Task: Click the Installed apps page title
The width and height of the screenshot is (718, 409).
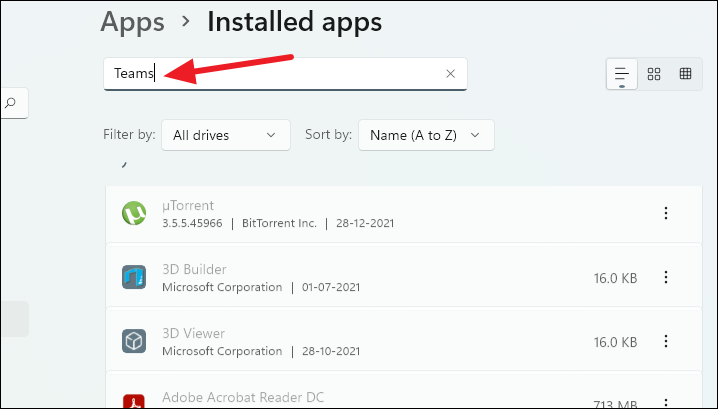Action: click(x=294, y=22)
